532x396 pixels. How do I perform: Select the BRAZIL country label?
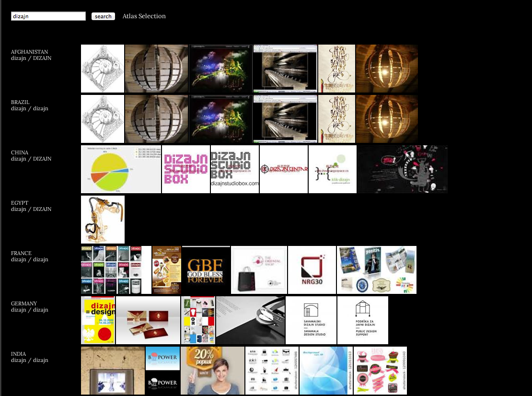click(20, 102)
